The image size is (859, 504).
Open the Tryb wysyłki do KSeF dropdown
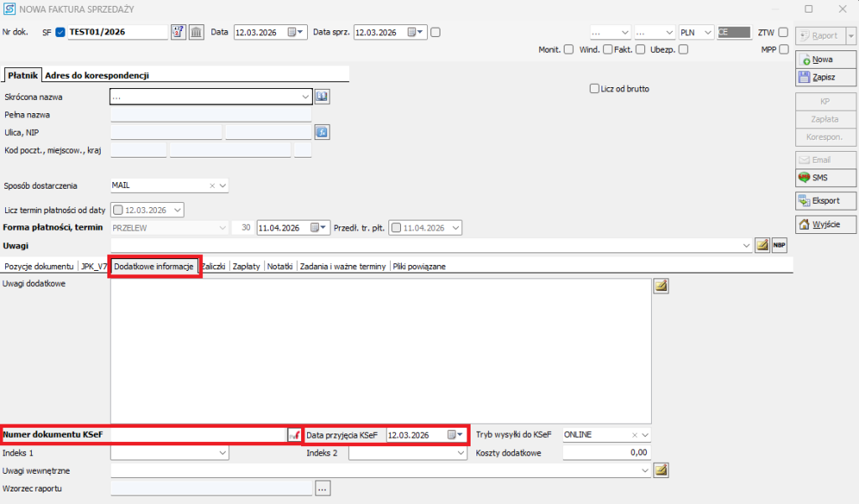pos(645,434)
